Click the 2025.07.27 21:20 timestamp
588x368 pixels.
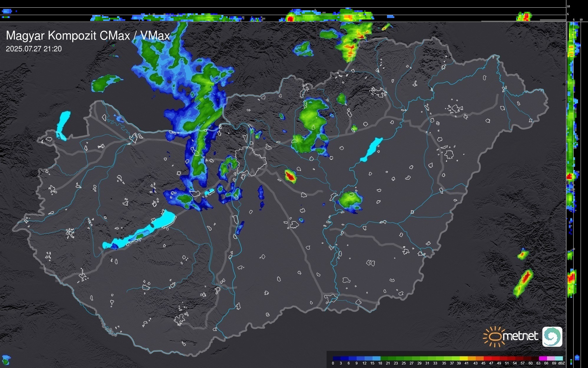[34, 49]
